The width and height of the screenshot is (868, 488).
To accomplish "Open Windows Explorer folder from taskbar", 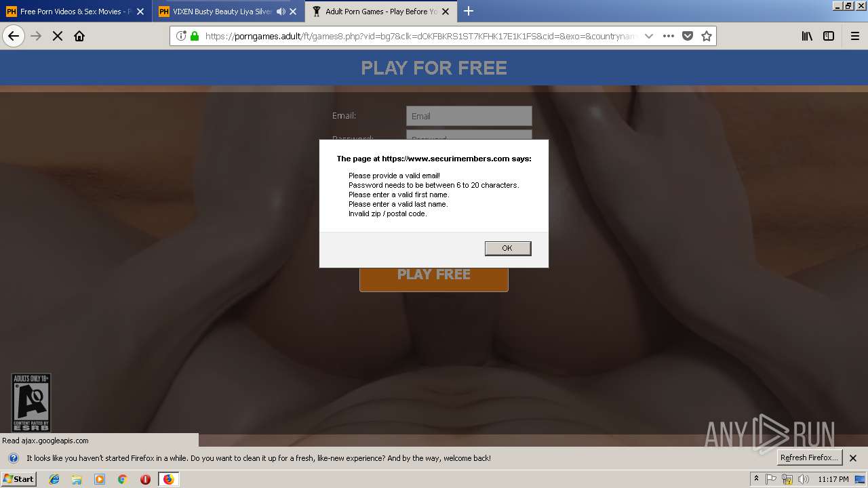I will point(77,479).
